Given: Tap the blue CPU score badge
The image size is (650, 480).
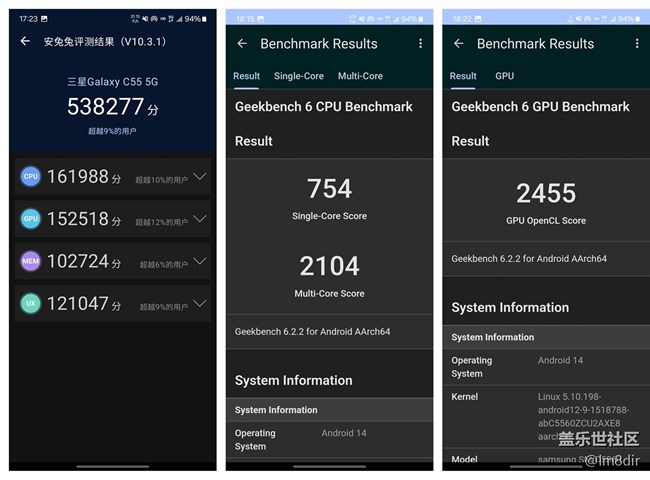Looking at the screenshot, I should [30, 177].
